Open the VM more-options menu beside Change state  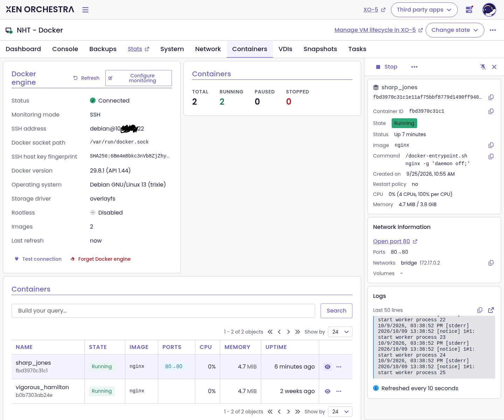coord(493,30)
